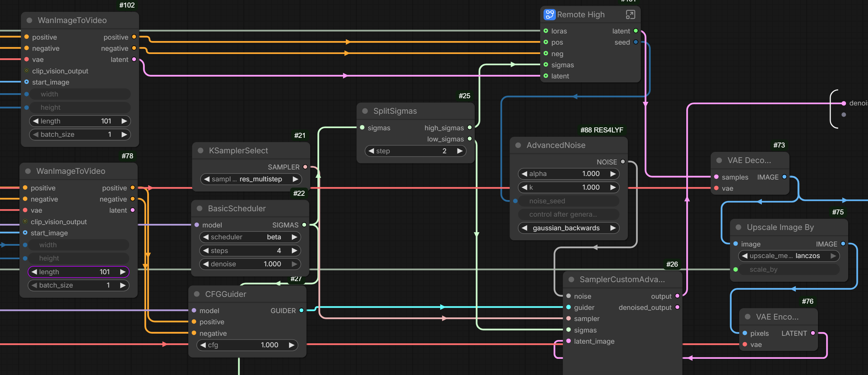The height and width of the screenshot is (375, 868).
Task: Click LATENT output socket on VAE Encode
Action: [813, 333]
